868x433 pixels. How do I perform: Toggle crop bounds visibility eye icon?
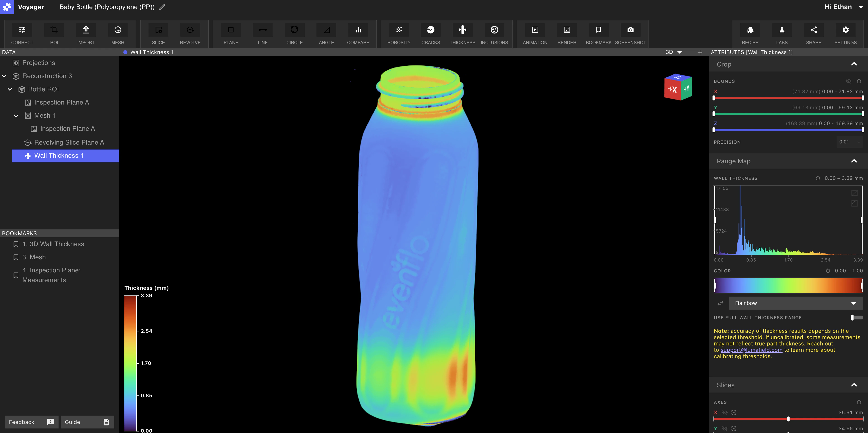[849, 81]
